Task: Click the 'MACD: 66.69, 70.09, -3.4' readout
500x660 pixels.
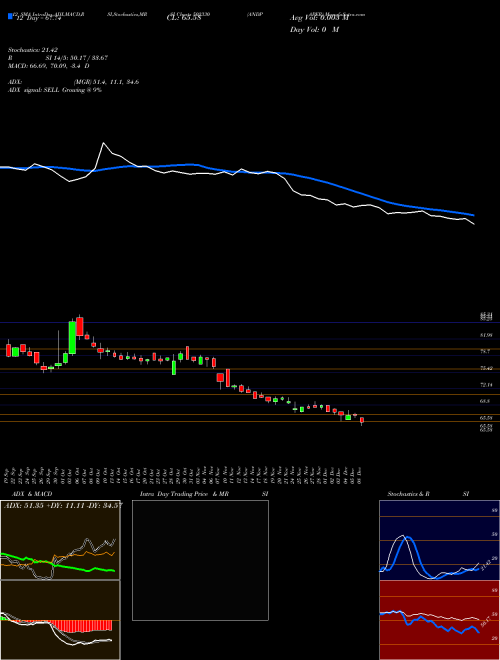Action: [x=49, y=66]
